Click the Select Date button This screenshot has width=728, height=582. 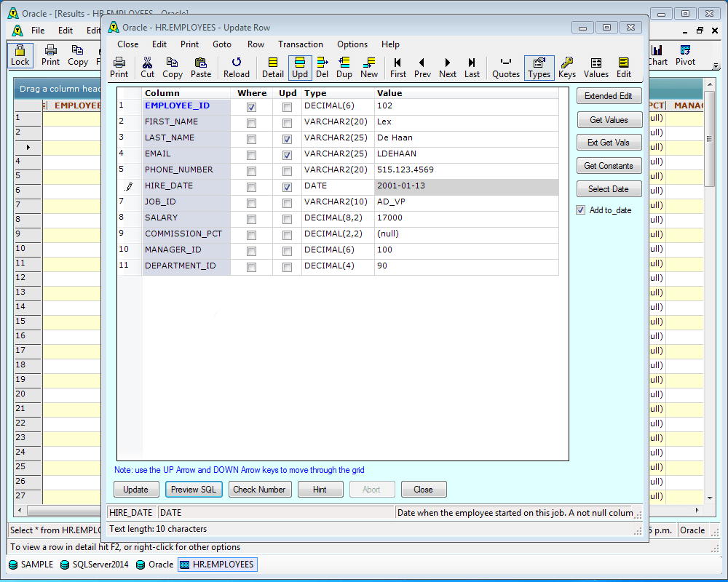pos(609,189)
